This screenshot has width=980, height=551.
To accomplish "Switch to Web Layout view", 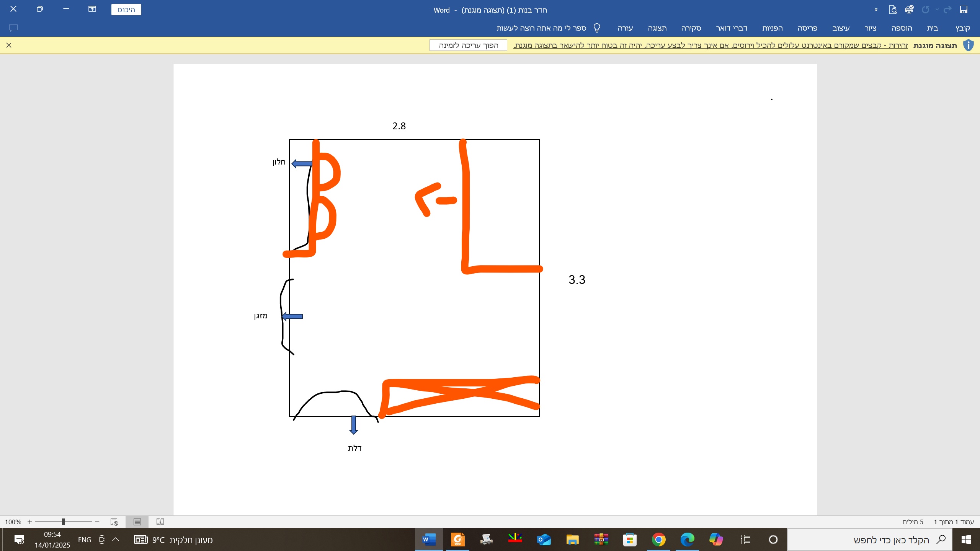I will [114, 522].
